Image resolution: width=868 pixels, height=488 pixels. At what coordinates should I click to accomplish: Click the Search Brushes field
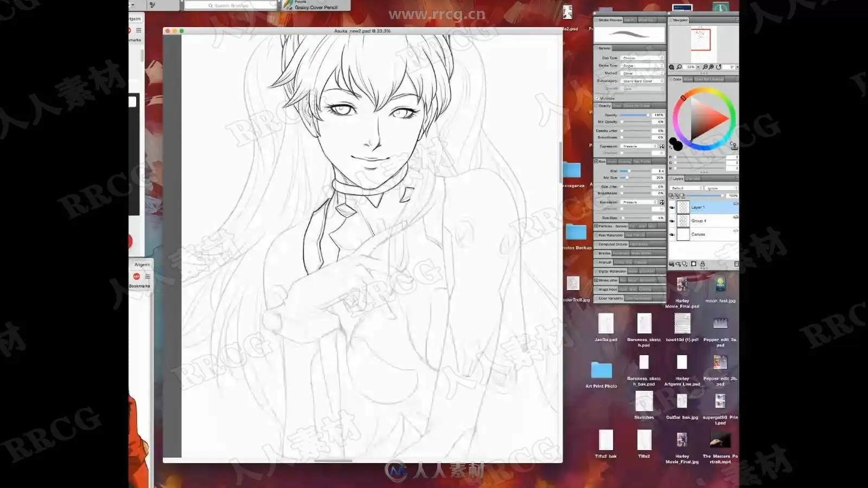pos(231,5)
